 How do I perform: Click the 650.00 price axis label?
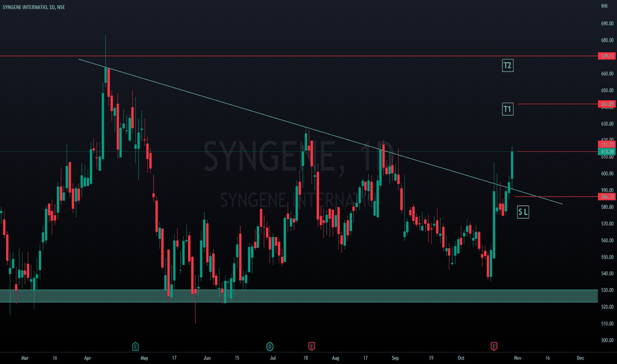(x=607, y=90)
